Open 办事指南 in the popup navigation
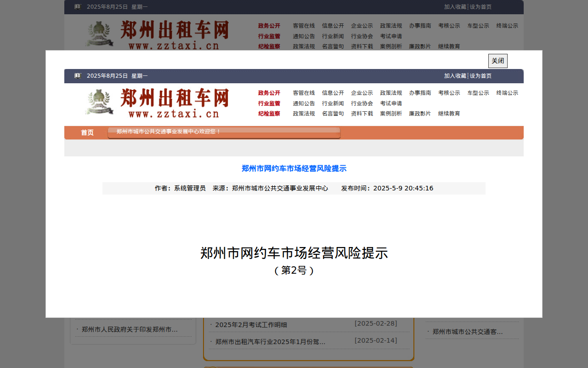 [x=420, y=93]
